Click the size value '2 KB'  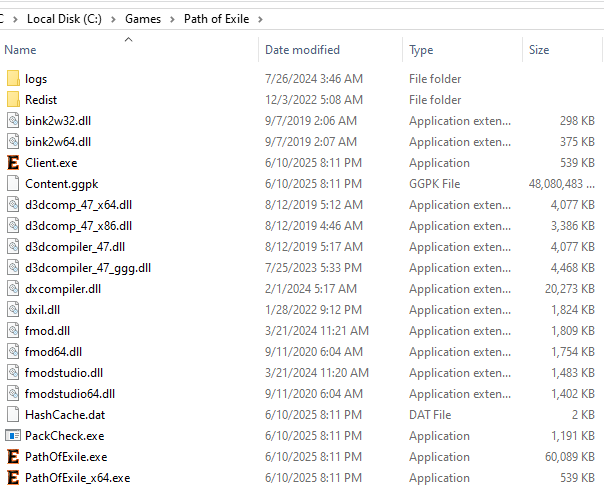(x=583, y=415)
